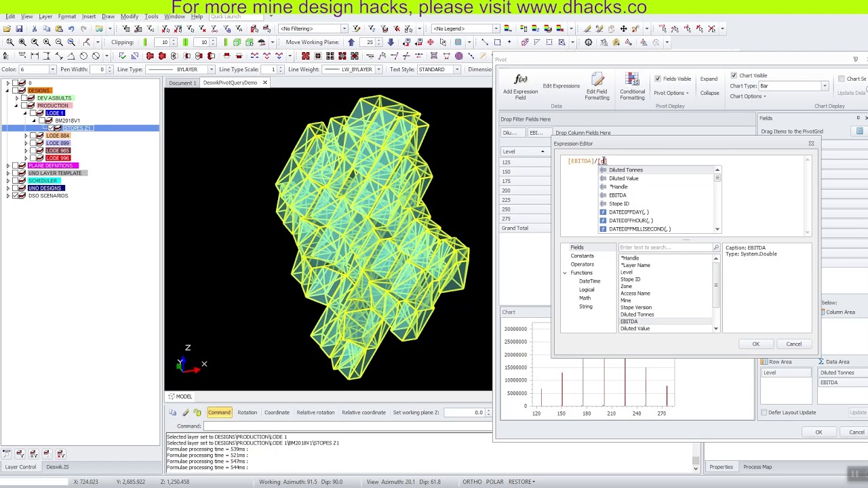Open the Modify menu

click(129, 16)
